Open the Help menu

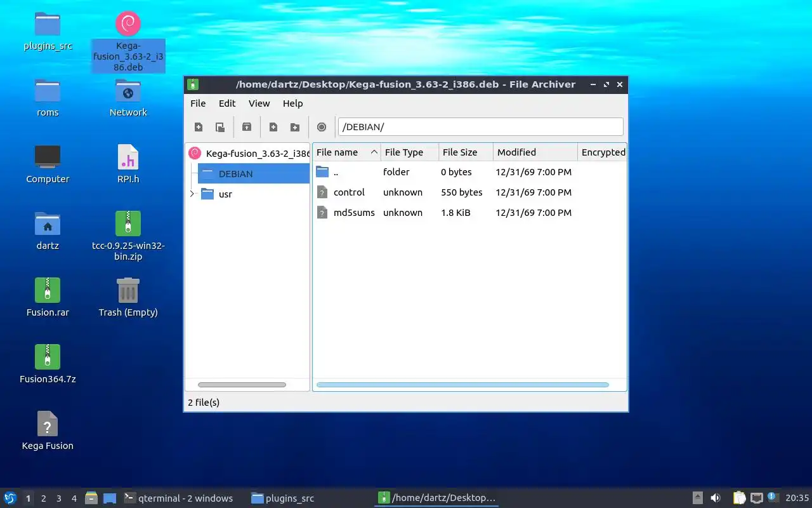click(292, 104)
